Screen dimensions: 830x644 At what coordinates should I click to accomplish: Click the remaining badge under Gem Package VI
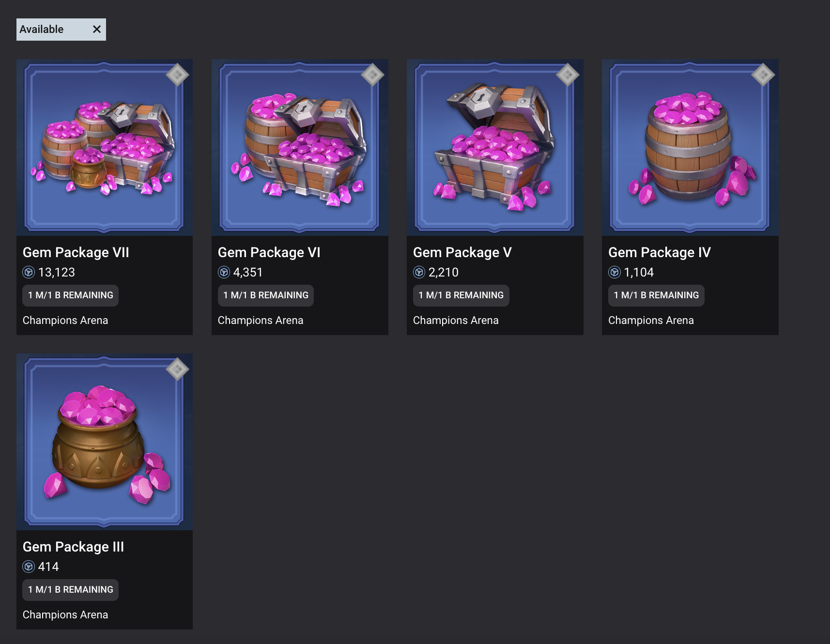(266, 295)
